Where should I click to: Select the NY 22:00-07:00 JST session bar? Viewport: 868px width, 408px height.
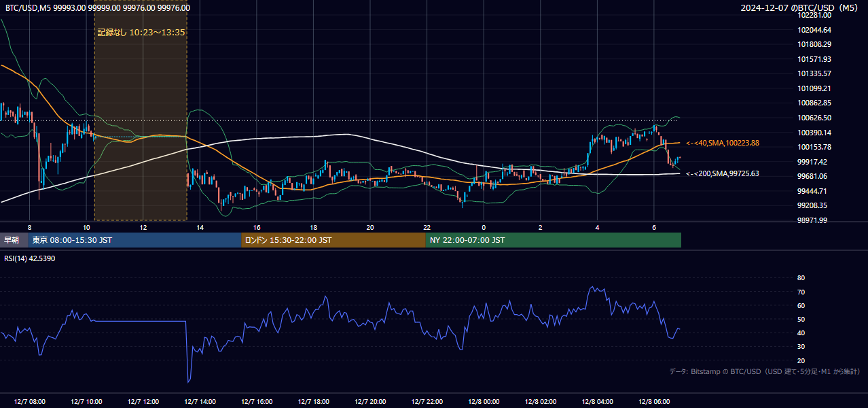point(554,240)
